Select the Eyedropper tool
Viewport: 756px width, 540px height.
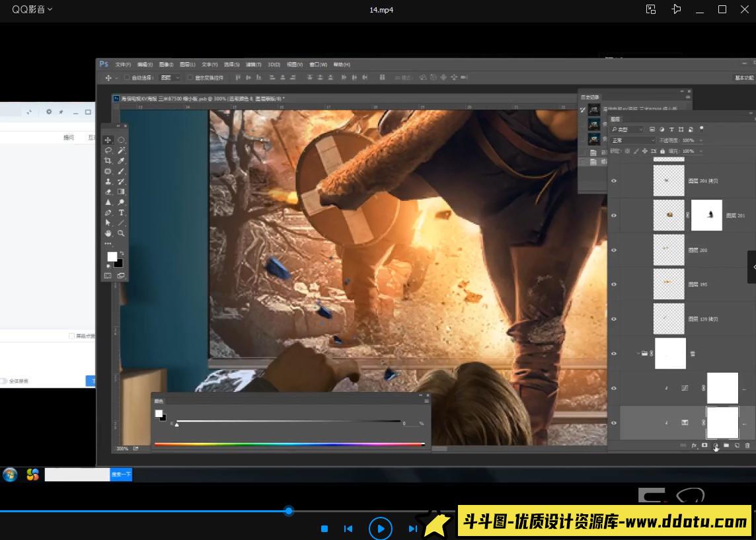click(x=121, y=161)
